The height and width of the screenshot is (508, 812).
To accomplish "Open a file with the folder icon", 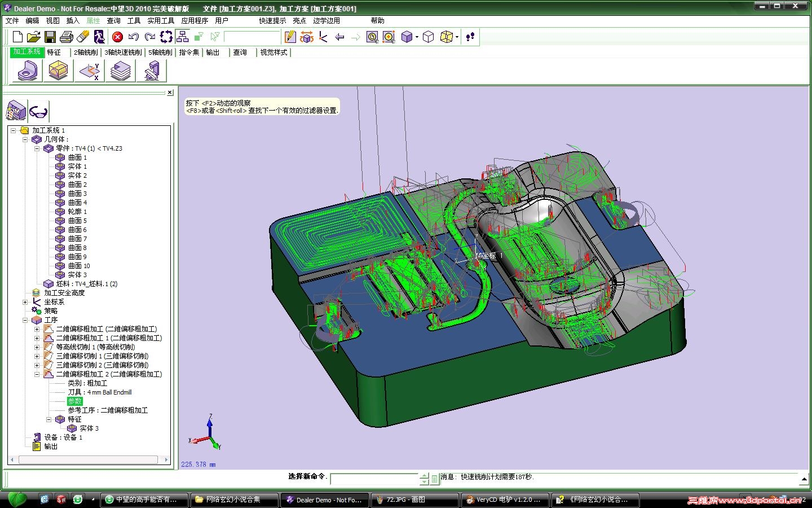I will click(x=34, y=37).
